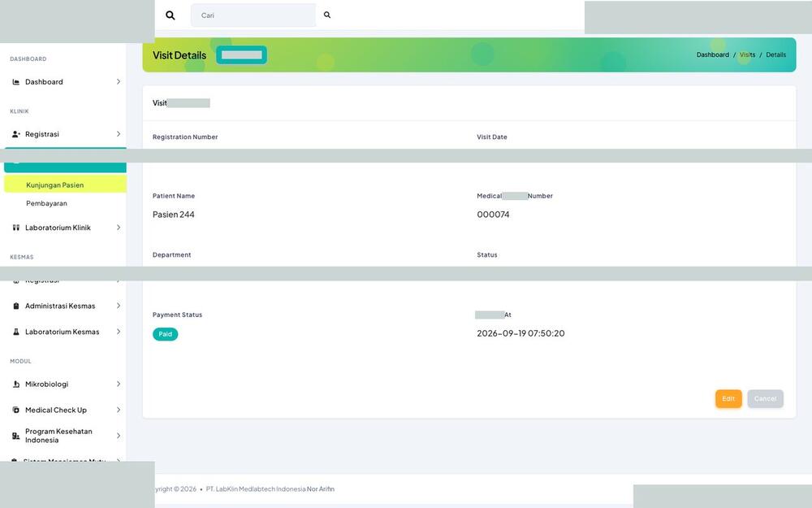Click the Status field label
Image resolution: width=812 pixels, height=508 pixels.
(486, 255)
